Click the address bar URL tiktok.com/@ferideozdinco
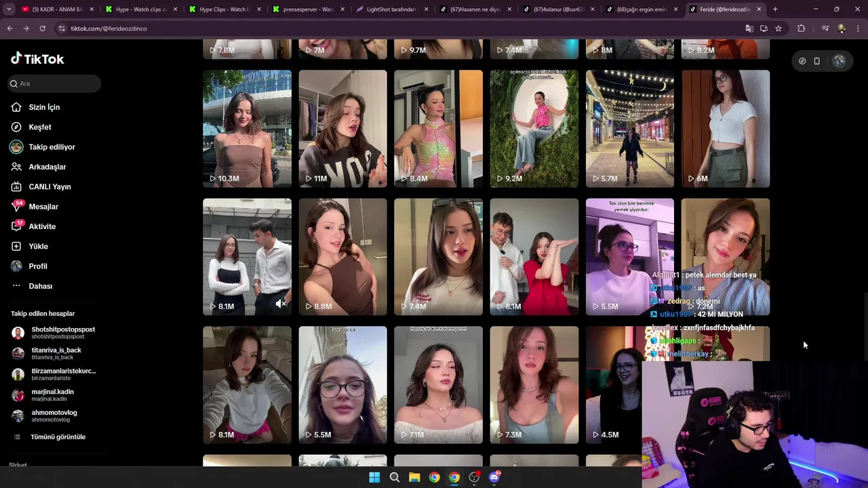Viewport: 868px width, 488px height. [x=108, y=28]
